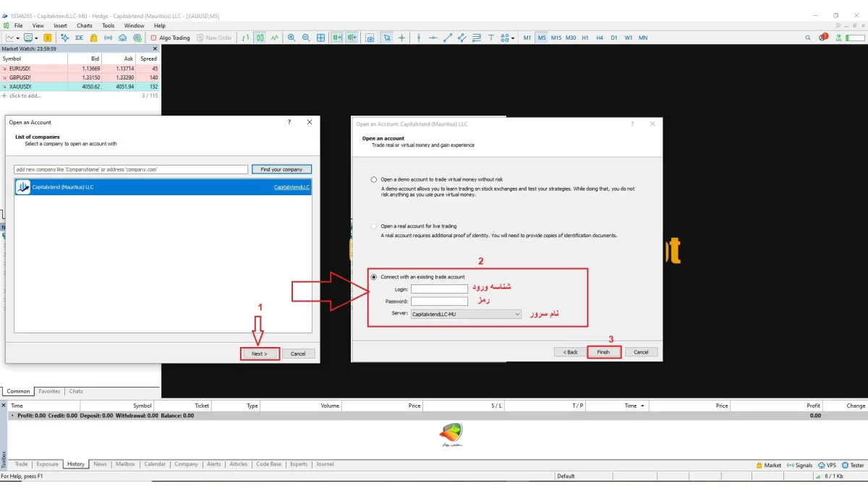Launch the MetaEditor IDE toolbar button
Viewport: 868px width, 488px height.
79,38
